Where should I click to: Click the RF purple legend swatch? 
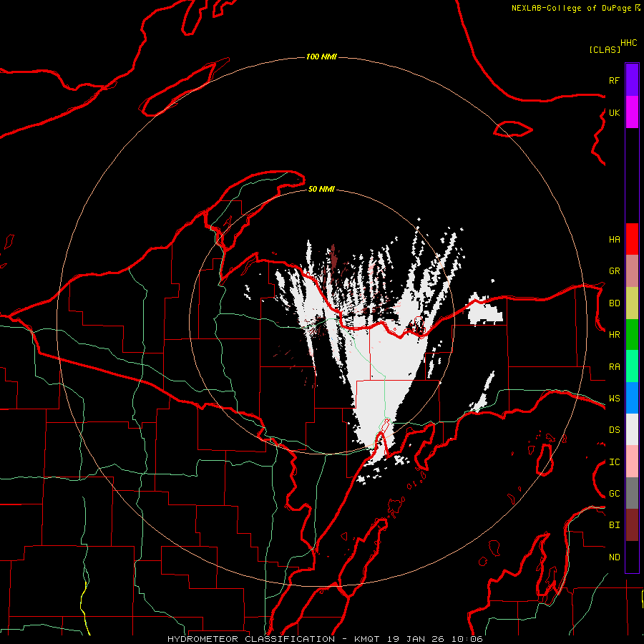(x=632, y=80)
